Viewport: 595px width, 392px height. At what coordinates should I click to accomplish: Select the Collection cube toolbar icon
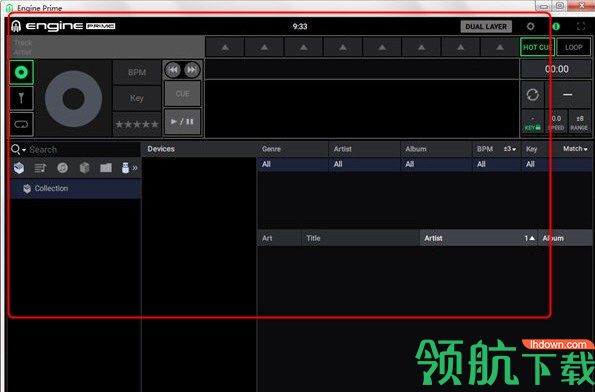[19, 167]
